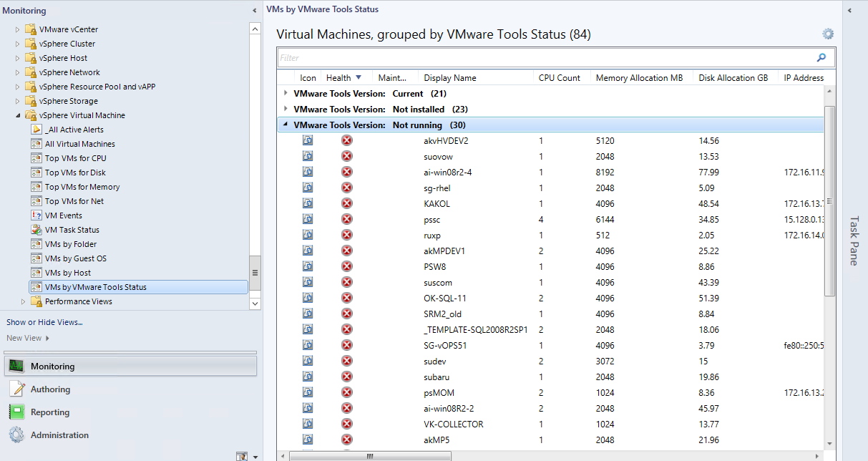
Task: Sort by Disk Allocation GB column header
Action: click(x=736, y=78)
